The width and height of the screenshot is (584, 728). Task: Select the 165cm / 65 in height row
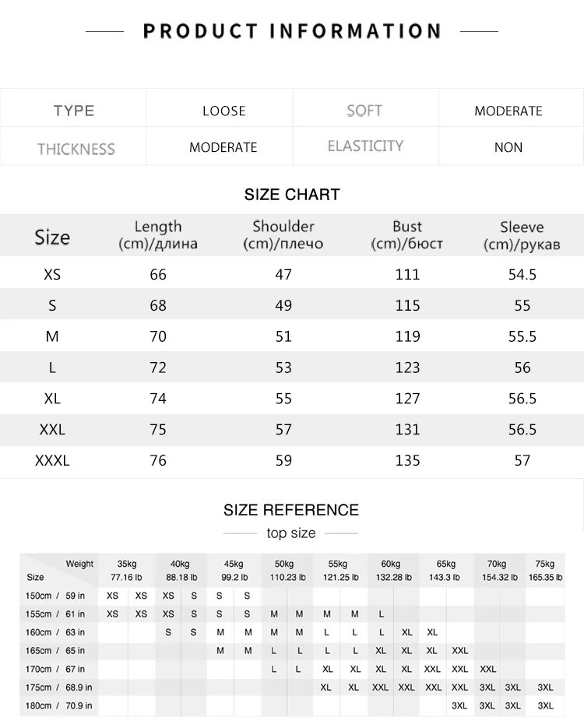click(292, 650)
